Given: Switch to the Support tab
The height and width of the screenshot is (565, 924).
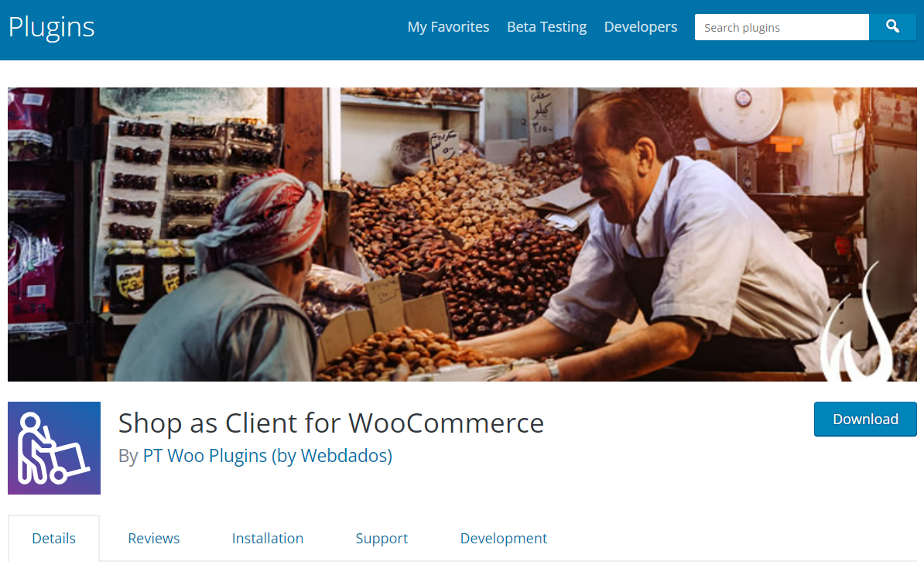Looking at the screenshot, I should tap(382, 539).
